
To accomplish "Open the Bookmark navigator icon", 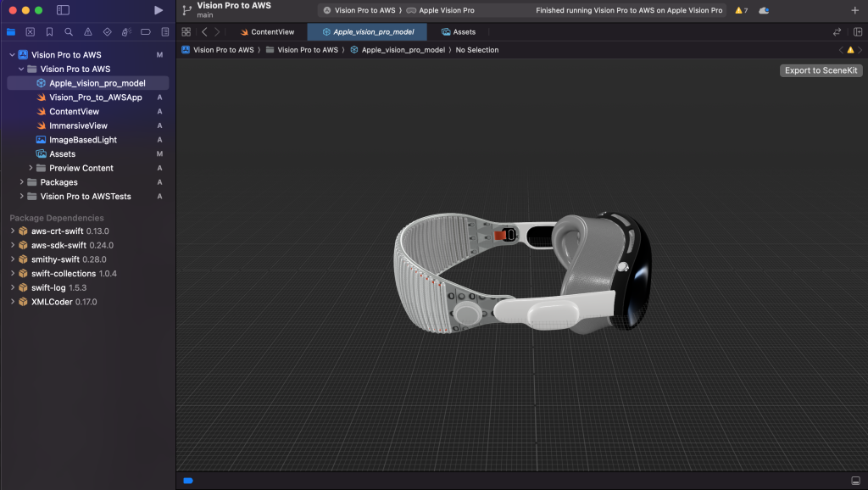I will 49,31.
